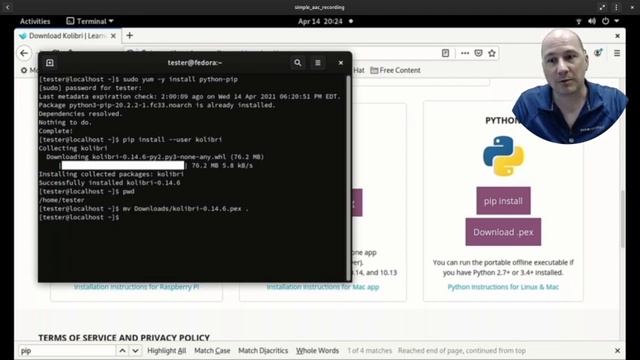Open the GNOME Activities overview
Viewport: 640px width, 360px height.
tap(35, 21)
